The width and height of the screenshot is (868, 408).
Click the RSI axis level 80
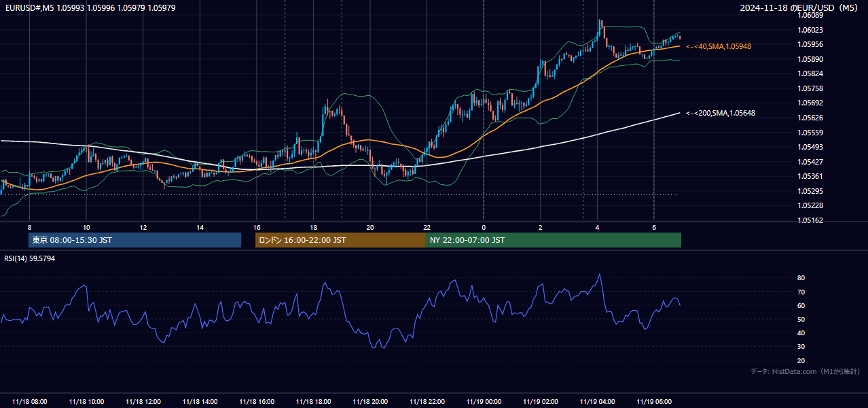click(x=801, y=278)
